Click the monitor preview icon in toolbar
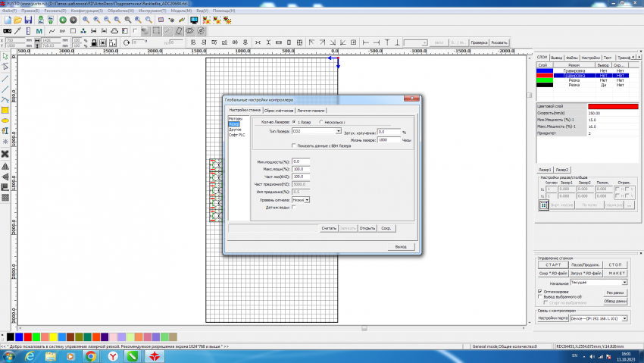 195,20
